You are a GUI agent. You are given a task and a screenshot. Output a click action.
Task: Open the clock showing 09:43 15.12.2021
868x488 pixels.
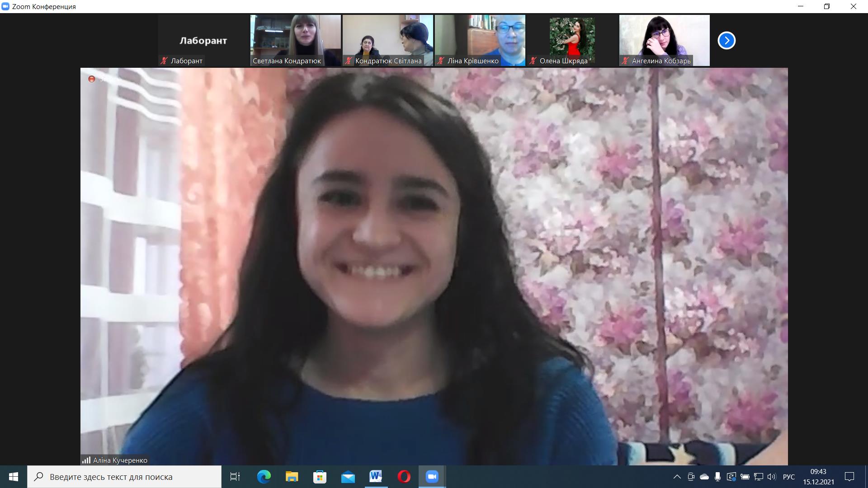pyautogui.click(x=818, y=477)
